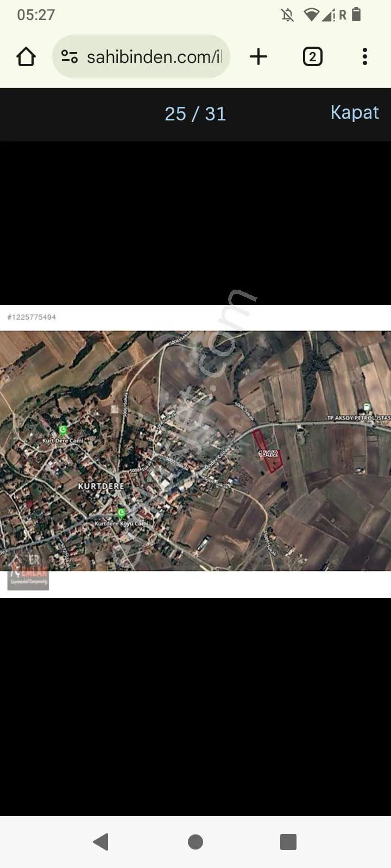Select the red 154/2 parcel outline
Screen dimensions: 391x868
pyautogui.click(x=267, y=451)
